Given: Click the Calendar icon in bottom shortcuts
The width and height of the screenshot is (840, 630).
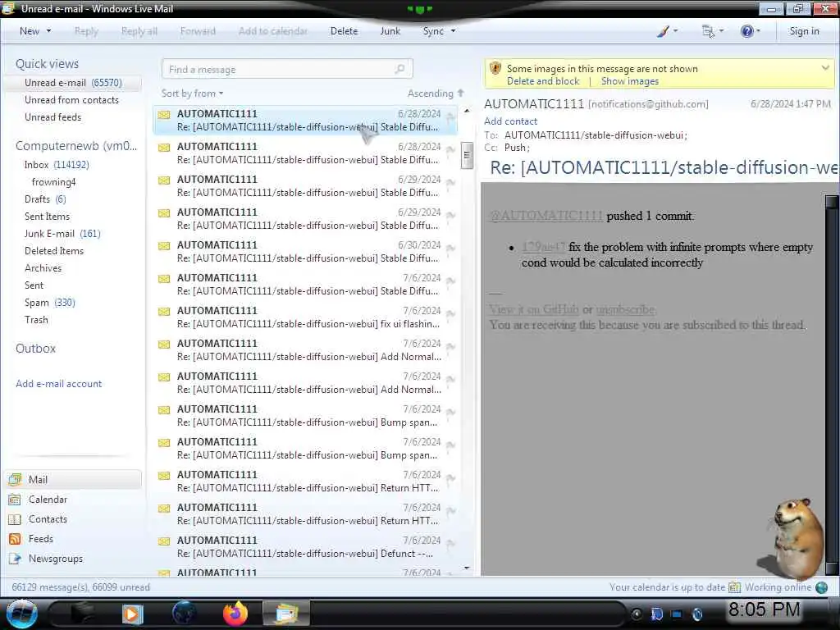Looking at the screenshot, I should (15, 500).
